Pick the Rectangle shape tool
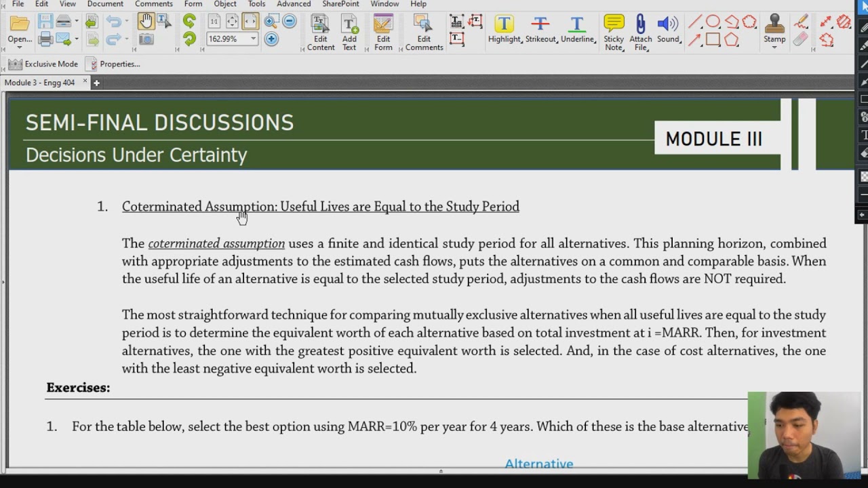868x488 pixels. tap(713, 39)
